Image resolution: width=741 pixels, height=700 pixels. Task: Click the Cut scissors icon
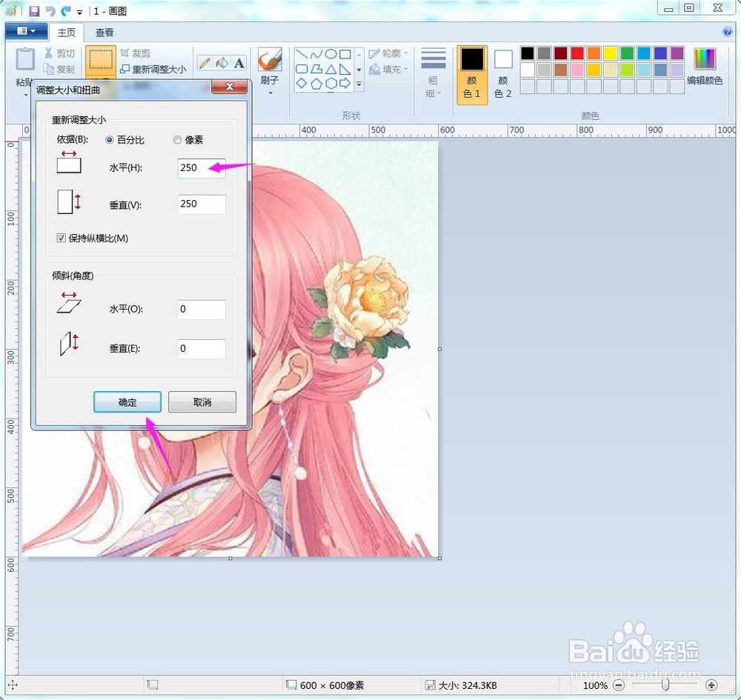(48, 53)
